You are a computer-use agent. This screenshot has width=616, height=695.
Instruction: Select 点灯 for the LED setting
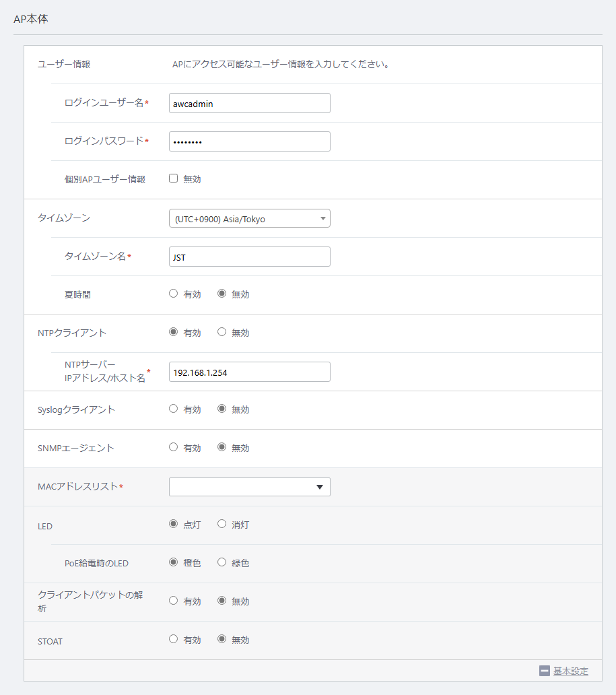click(173, 524)
